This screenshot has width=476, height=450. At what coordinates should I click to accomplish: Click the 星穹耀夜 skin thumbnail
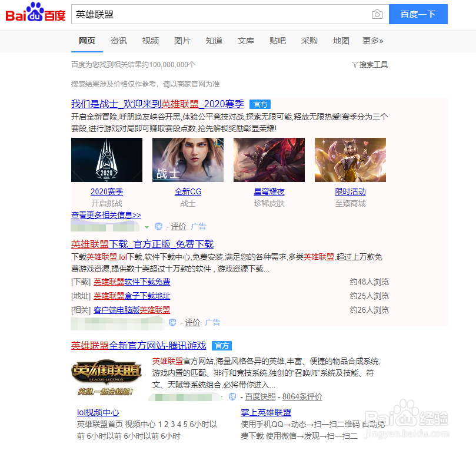[269, 160]
